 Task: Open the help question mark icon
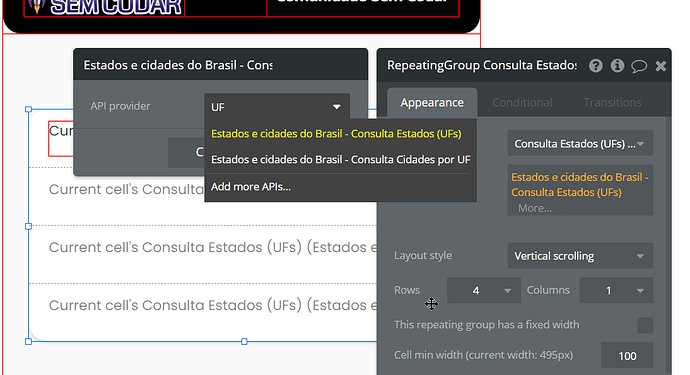[595, 66]
